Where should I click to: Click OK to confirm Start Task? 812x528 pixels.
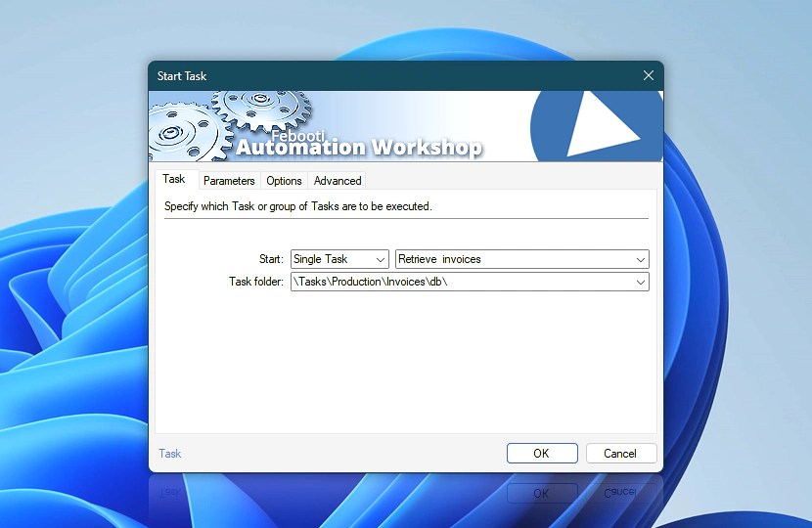click(x=542, y=454)
